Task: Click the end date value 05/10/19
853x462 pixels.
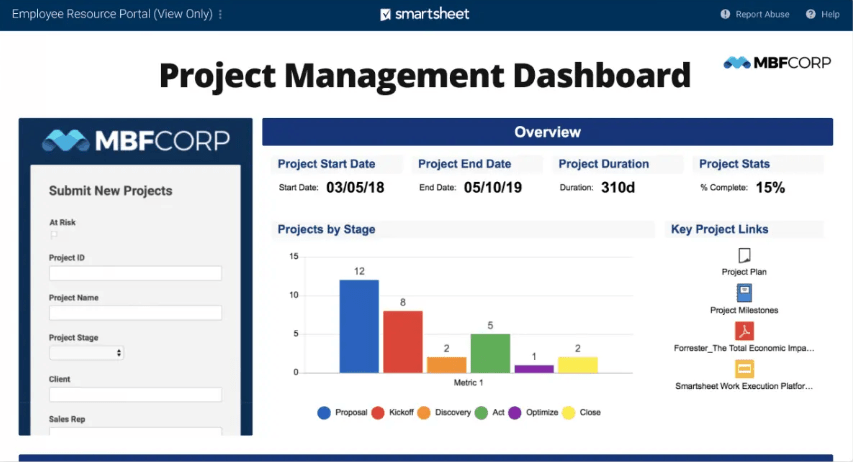Action: pos(493,188)
